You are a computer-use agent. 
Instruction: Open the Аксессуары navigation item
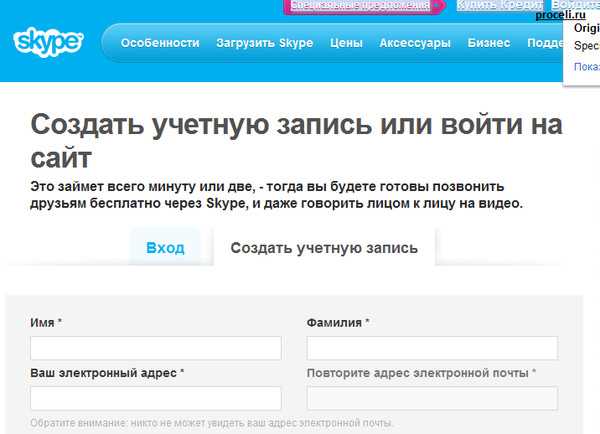point(415,43)
